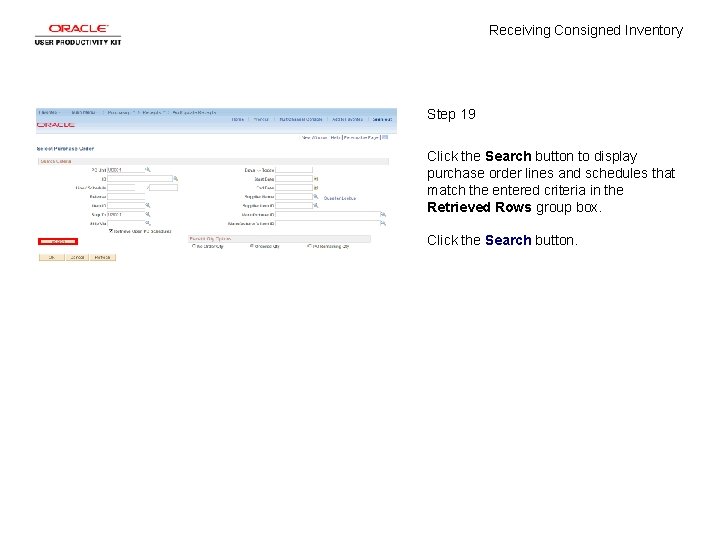Viewport: 720px width, 540px height.
Task: Click the Supplier Lookup link
Action: click(x=340, y=198)
